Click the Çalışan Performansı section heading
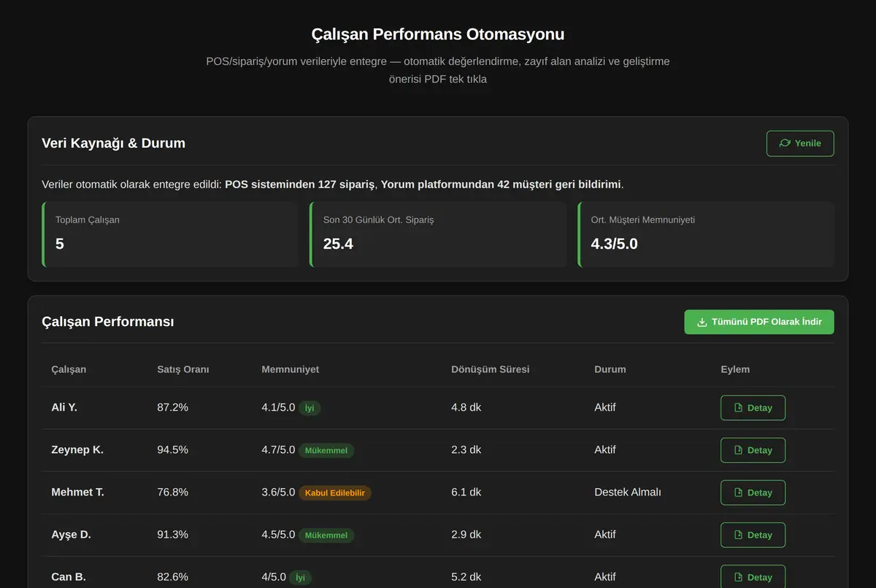Viewport: 876px width, 588px height. [x=108, y=322]
